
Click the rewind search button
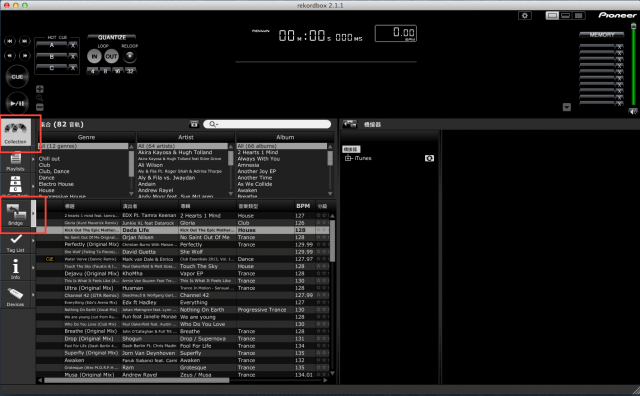pyautogui.click(x=10, y=56)
